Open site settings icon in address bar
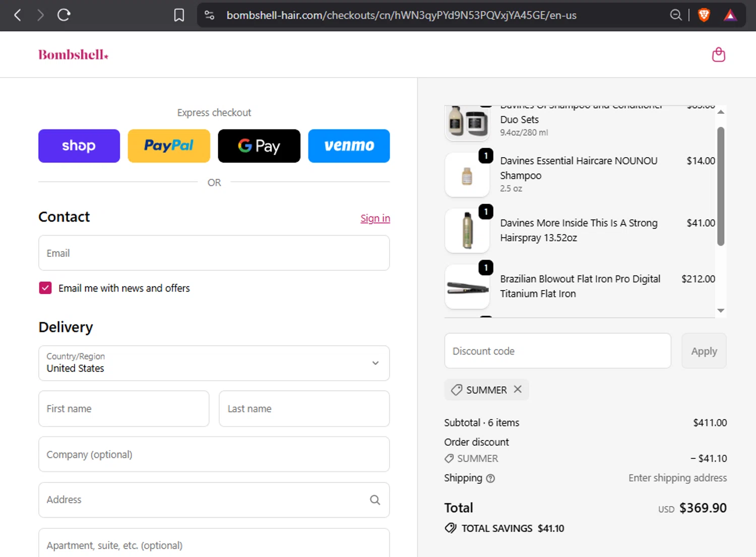This screenshot has width=756, height=557. 210,15
